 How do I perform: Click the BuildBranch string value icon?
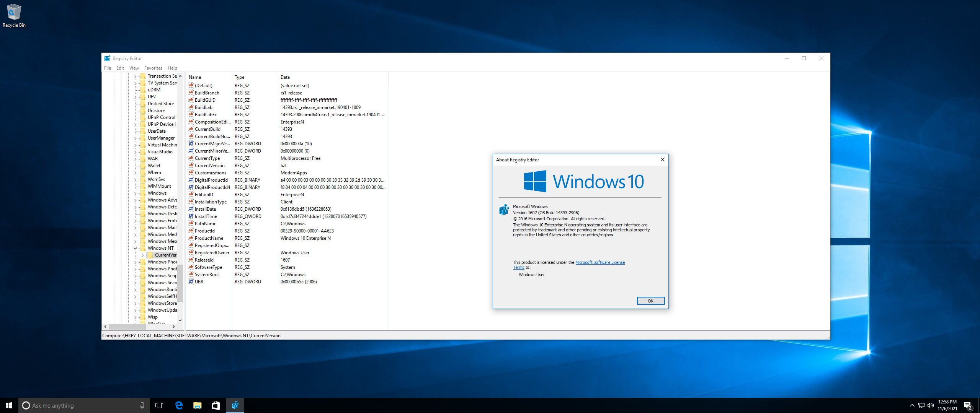pos(191,93)
